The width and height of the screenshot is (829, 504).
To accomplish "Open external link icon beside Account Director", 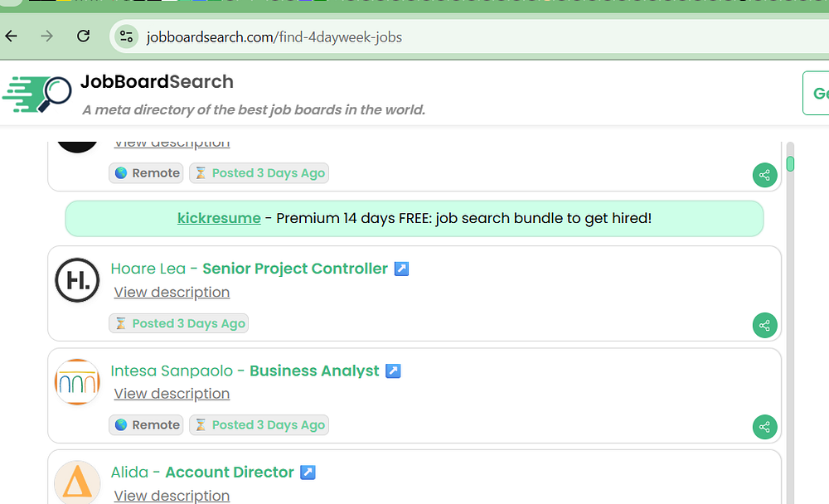I will tap(308, 472).
